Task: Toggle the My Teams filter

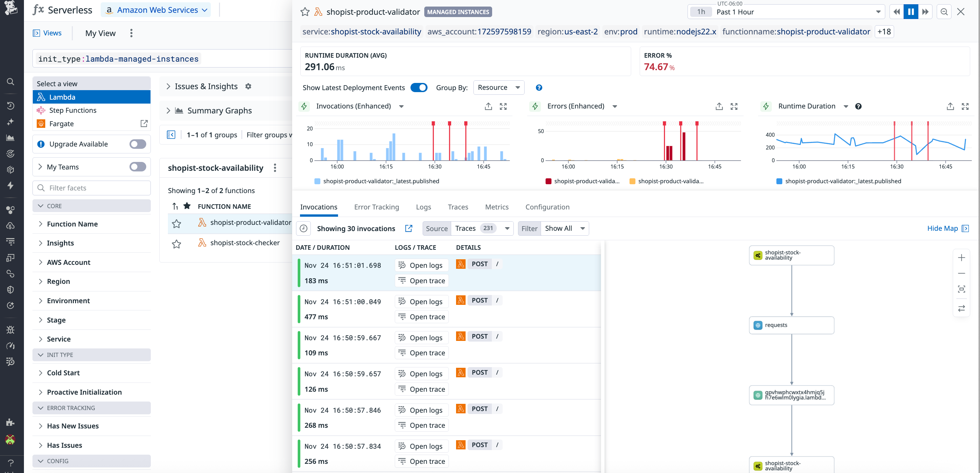Action: click(137, 167)
